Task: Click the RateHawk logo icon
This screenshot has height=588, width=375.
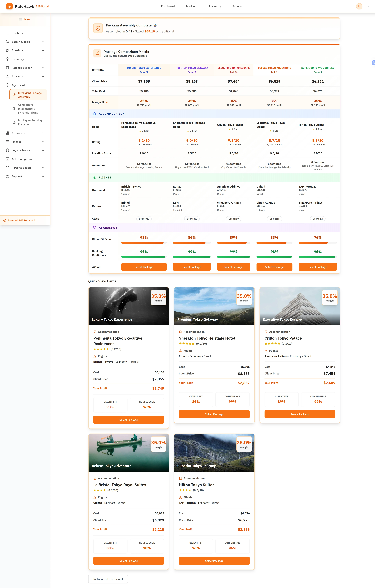Action: click(x=9, y=6)
